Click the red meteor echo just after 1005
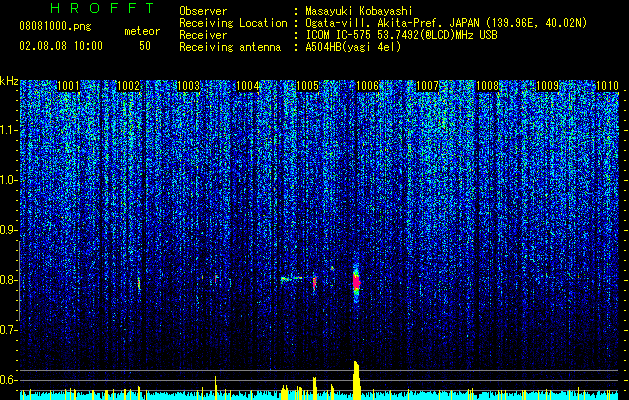Screen dimensions: 629x400 tap(314, 282)
